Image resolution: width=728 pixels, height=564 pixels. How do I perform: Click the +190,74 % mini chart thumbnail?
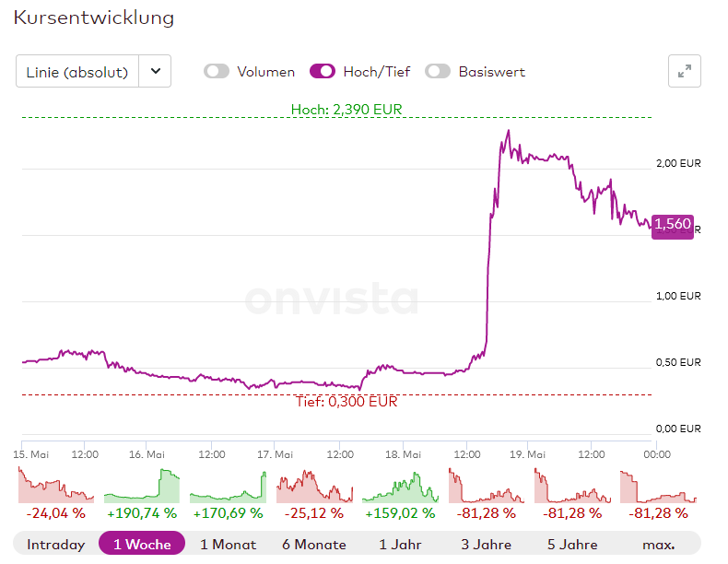click(x=142, y=486)
